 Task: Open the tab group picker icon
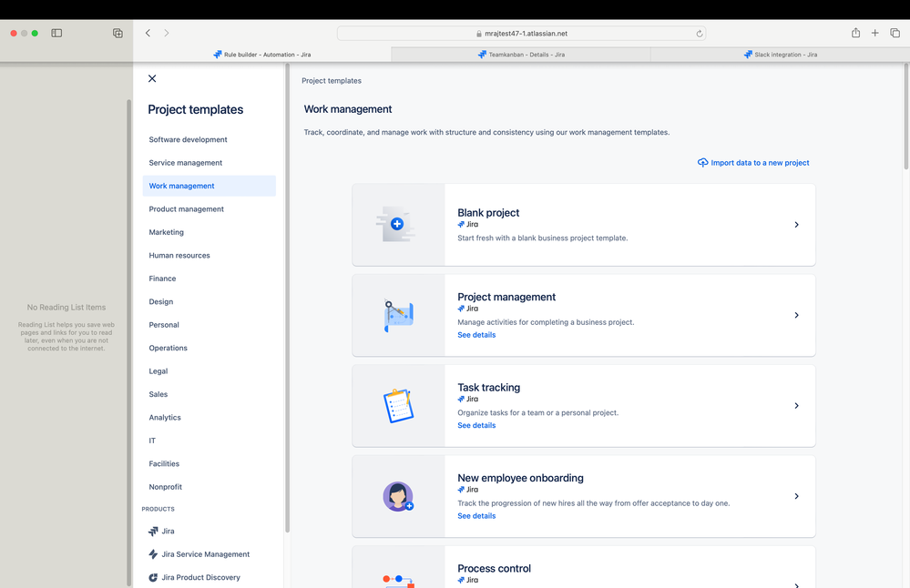[x=118, y=33]
